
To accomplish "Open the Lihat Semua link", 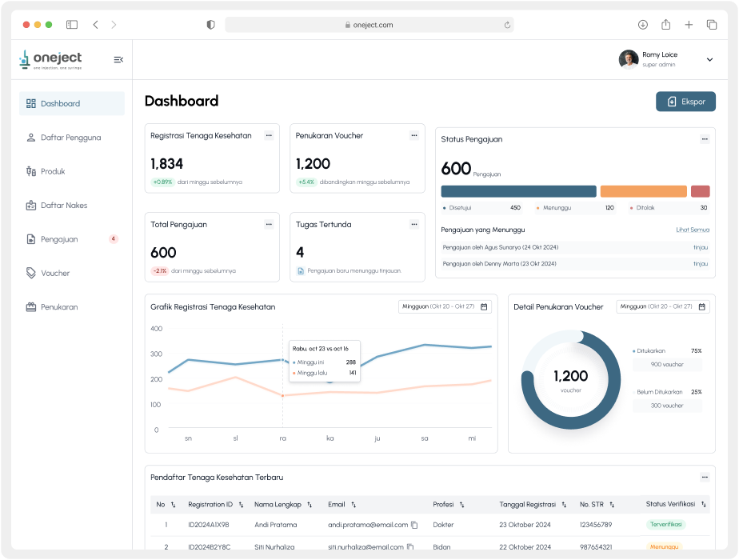I will point(693,230).
